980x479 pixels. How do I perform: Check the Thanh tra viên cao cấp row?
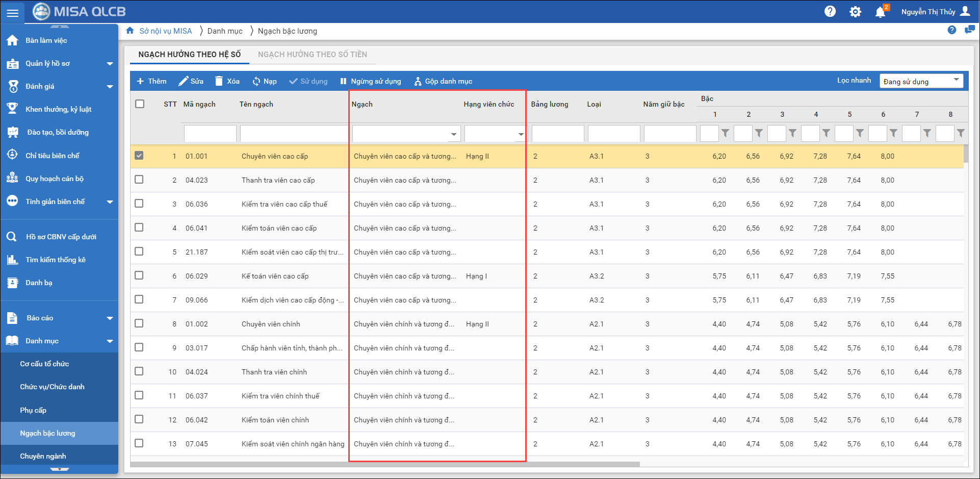pos(139,180)
